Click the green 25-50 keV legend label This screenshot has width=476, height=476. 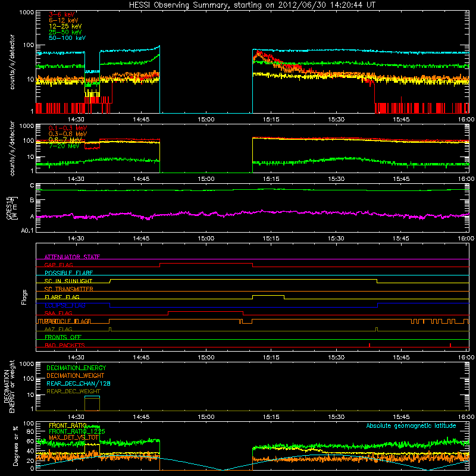pos(65,32)
